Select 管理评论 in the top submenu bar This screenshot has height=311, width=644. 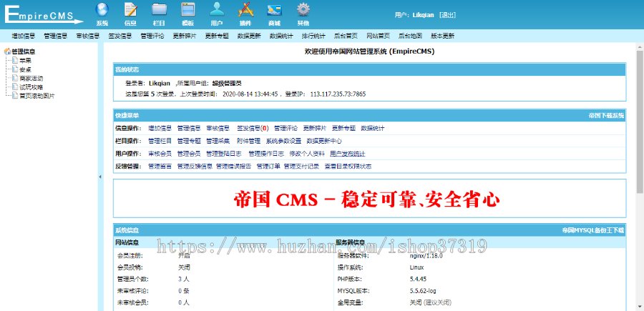(152, 36)
